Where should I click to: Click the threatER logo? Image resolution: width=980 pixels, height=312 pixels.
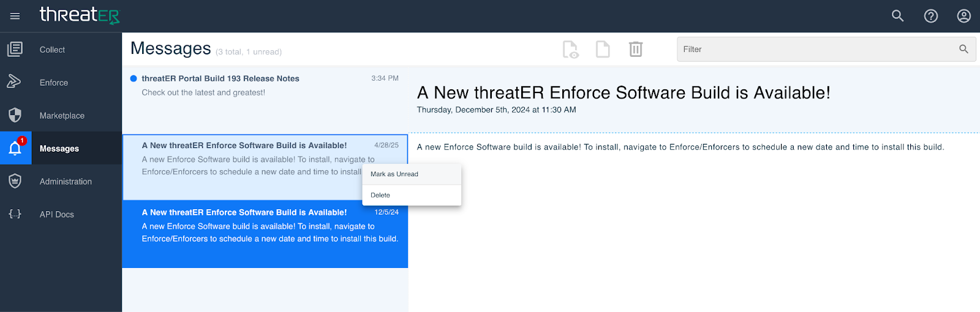point(80,15)
